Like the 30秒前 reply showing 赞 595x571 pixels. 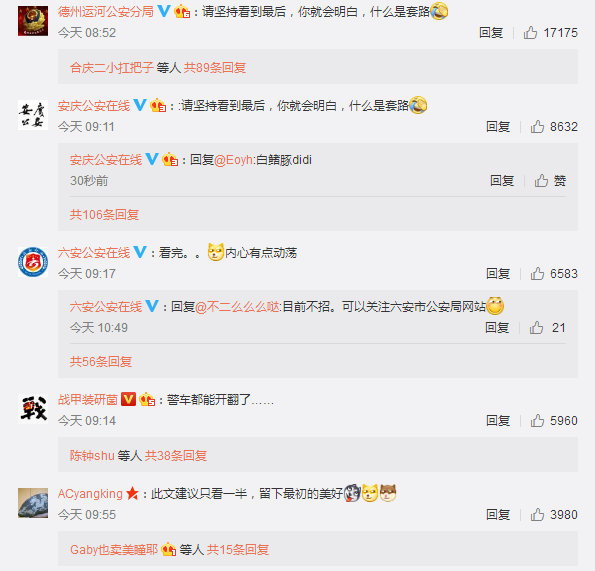[541, 181]
